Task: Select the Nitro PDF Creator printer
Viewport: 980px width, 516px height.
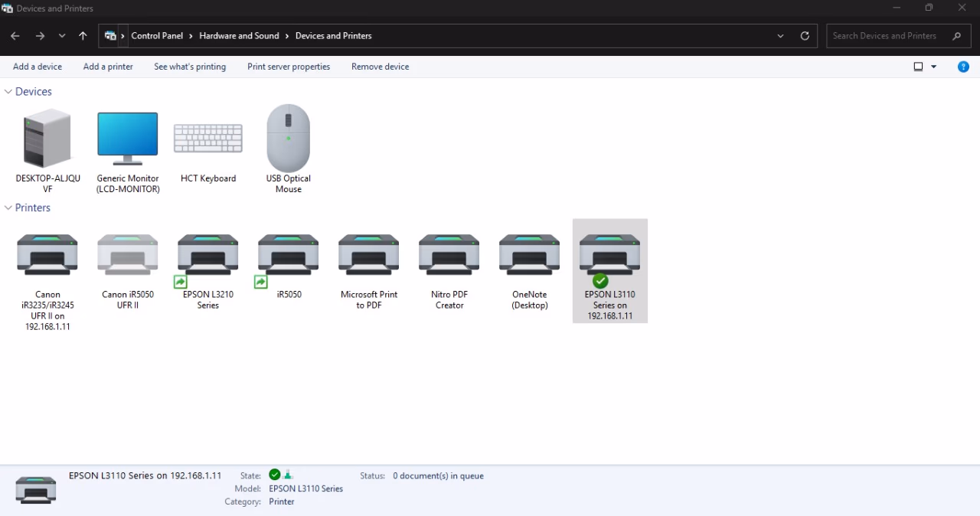Action: 449,255
